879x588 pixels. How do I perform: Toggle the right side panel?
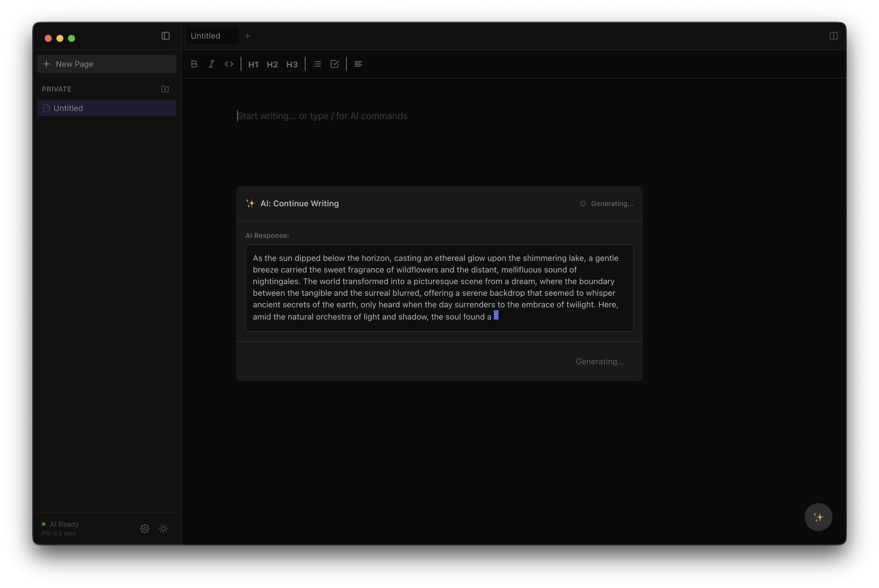[833, 36]
